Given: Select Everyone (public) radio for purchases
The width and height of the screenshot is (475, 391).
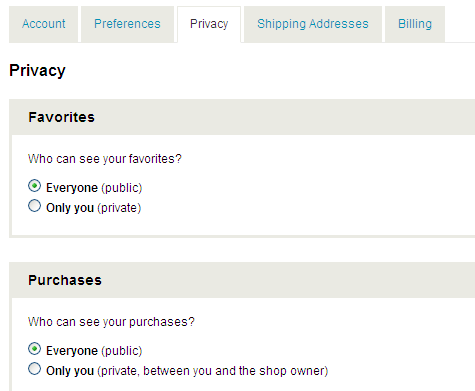Looking at the screenshot, I should (x=34, y=349).
